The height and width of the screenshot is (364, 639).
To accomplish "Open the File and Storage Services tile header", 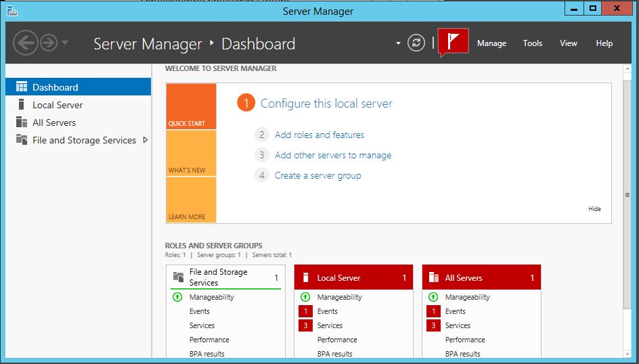I will [x=226, y=277].
